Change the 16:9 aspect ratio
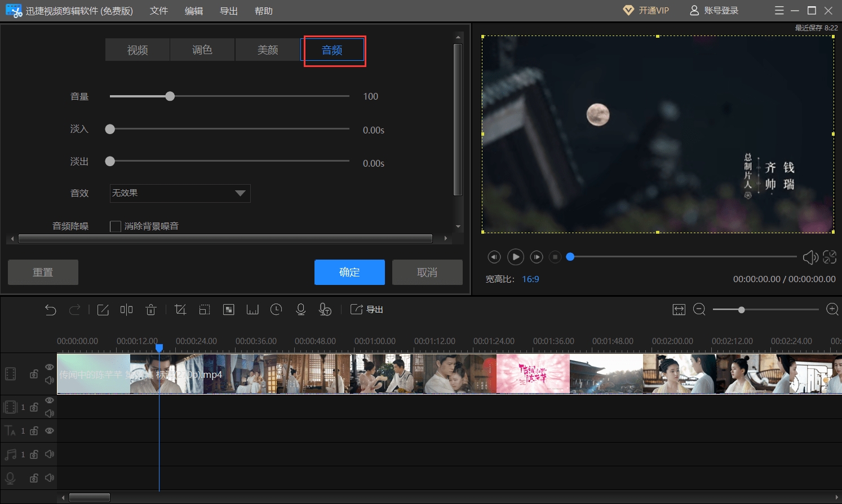Screen dimensions: 842x504 pyautogui.click(x=530, y=279)
